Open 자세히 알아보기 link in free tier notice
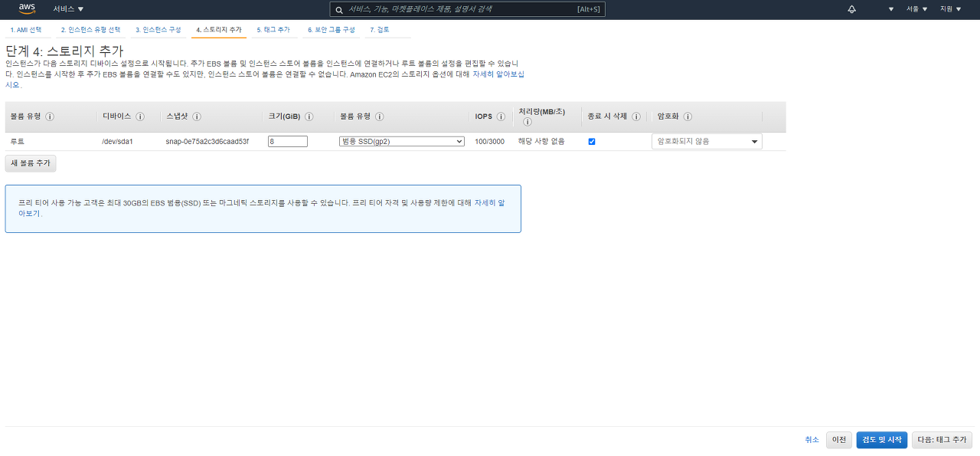The image size is (980, 456). click(488, 203)
